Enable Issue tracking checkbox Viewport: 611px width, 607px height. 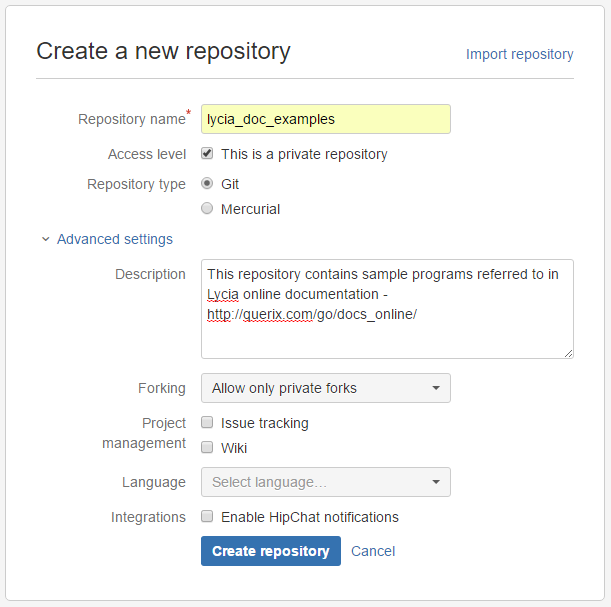(207, 423)
